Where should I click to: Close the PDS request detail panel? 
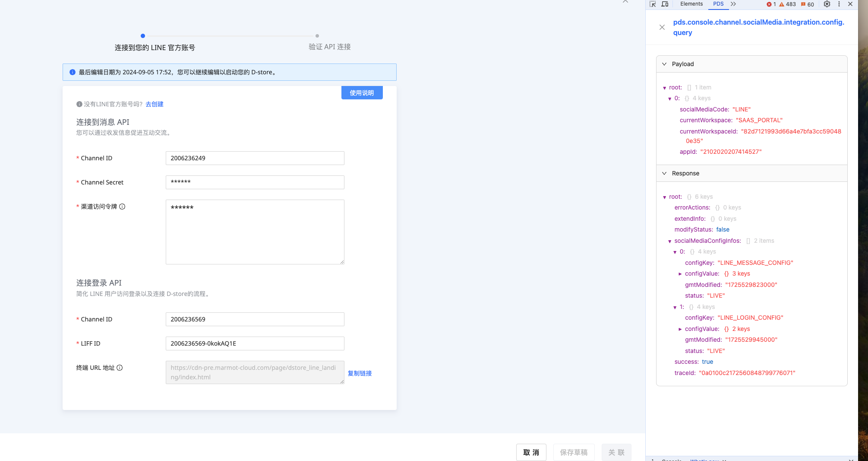(662, 27)
